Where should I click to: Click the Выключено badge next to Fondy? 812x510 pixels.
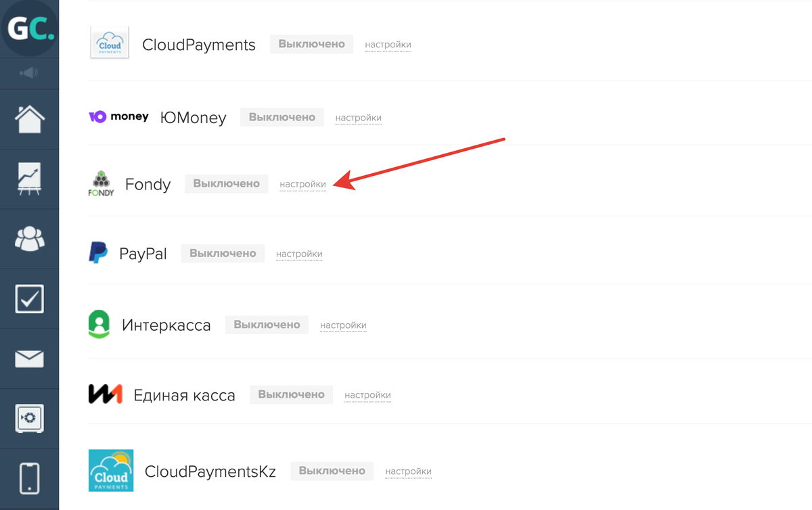click(x=227, y=183)
